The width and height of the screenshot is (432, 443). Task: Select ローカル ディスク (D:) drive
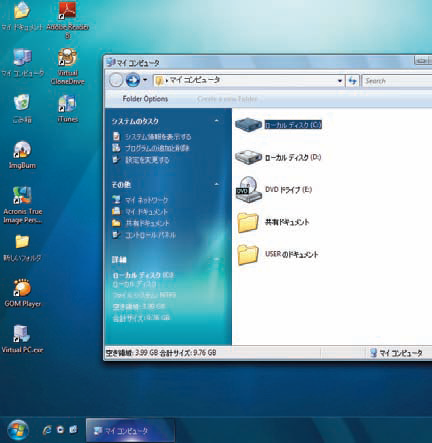point(278,157)
